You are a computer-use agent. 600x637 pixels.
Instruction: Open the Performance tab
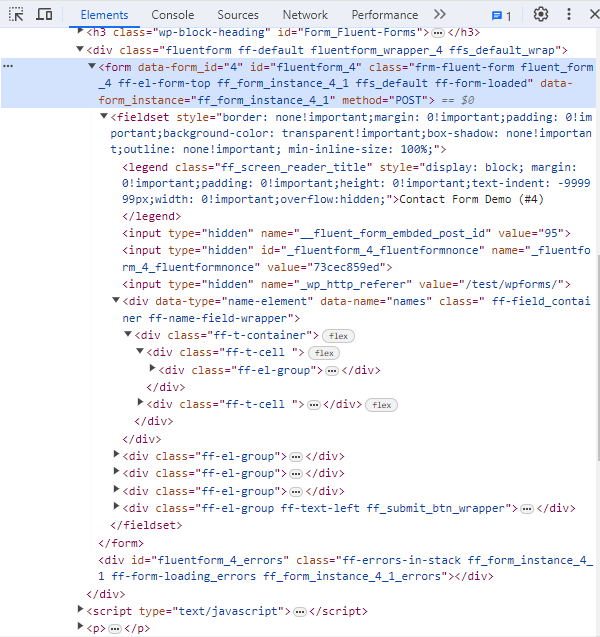[x=384, y=15]
